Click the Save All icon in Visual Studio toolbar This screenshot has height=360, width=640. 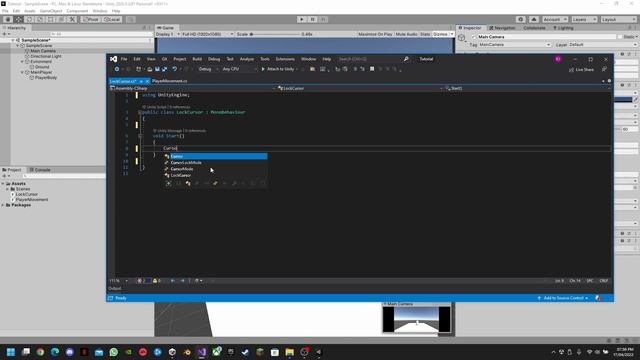click(x=164, y=69)
